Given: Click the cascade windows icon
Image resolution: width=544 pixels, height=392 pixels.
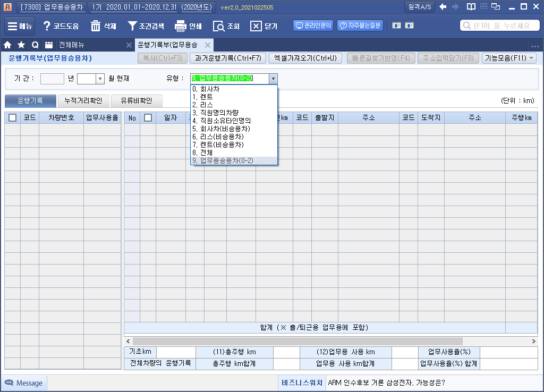Looking at the screenshot, I should [496, 6].
